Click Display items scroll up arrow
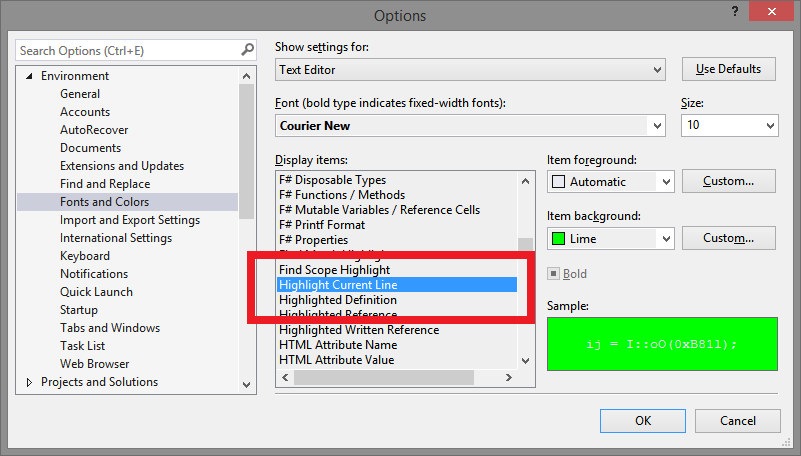The width and height of the screenshot is (801, 456). [525, 181]
